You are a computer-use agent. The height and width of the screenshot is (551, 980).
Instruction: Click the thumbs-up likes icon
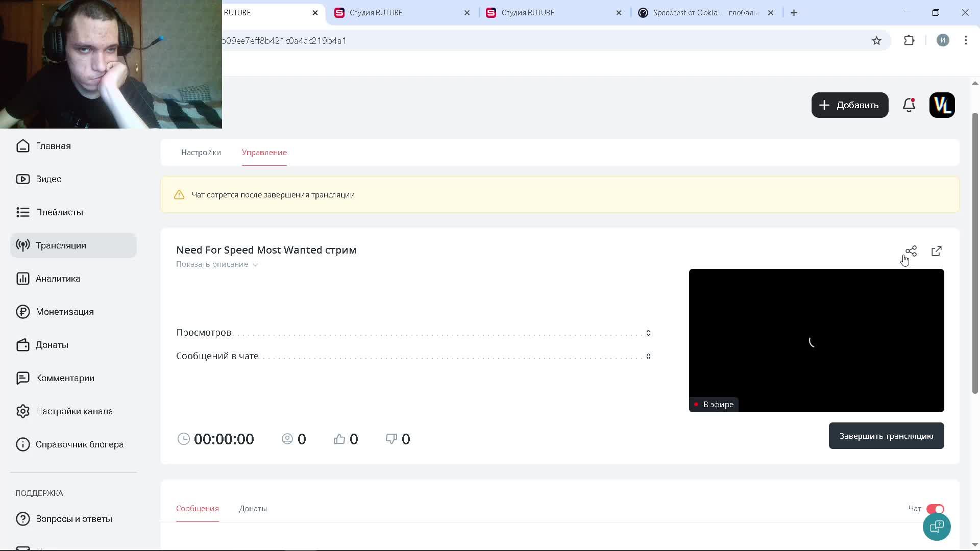tap(339, 439)
